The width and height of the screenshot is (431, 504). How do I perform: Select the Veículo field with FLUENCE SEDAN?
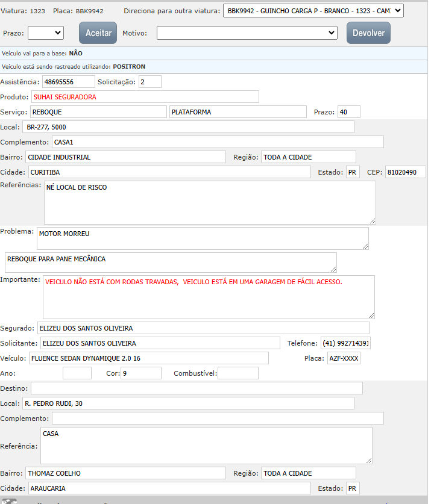(x=149, y=358)
